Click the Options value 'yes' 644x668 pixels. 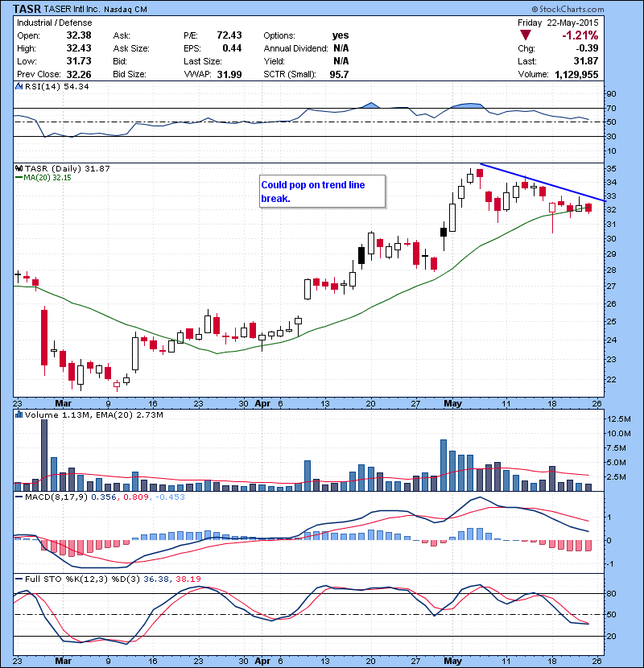[x=341, y=35]
